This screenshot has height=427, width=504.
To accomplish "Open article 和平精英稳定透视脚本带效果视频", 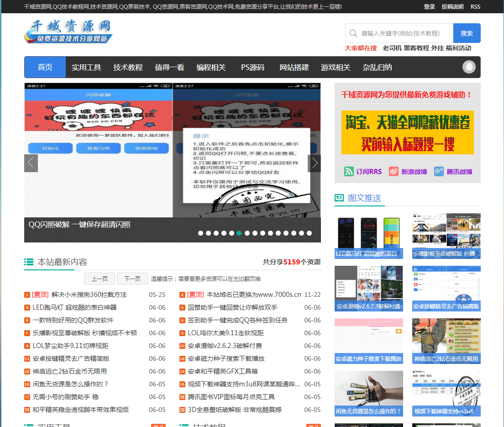I will pos(81,410).
